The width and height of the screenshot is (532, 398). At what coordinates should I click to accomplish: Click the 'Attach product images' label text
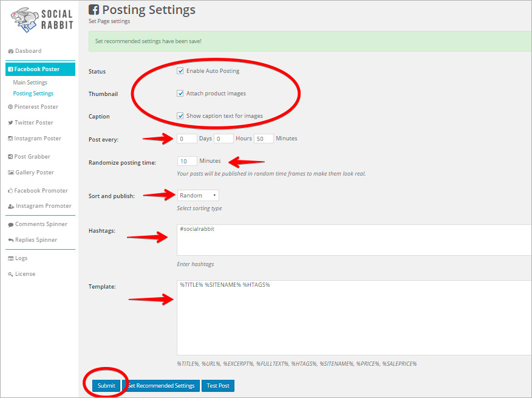coord(216,94)
